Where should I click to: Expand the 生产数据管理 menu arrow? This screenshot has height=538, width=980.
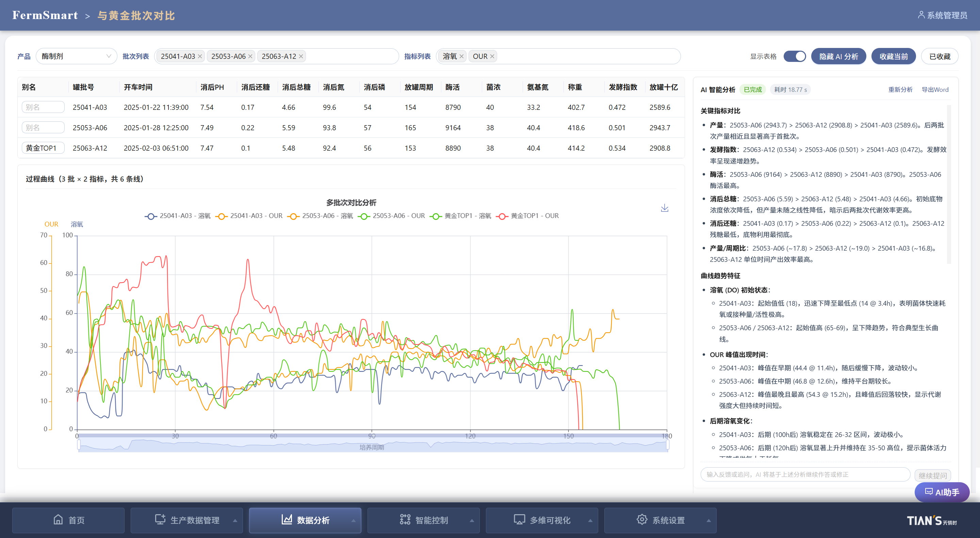[x=235, y=521]
